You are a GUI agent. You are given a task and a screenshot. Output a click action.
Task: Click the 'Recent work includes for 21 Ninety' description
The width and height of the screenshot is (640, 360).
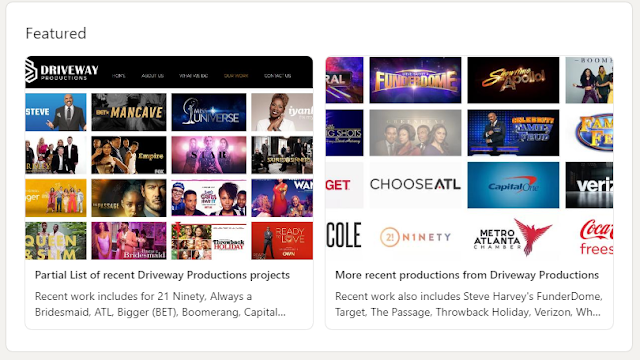160,304
